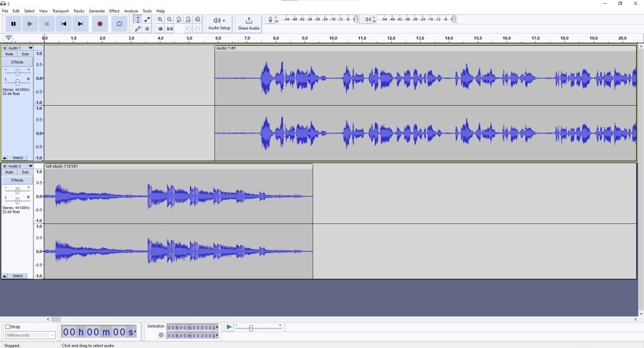The height and width of the screenshot is (348, 644).
Task: Open the Effect menu
Action: [114, 11]
